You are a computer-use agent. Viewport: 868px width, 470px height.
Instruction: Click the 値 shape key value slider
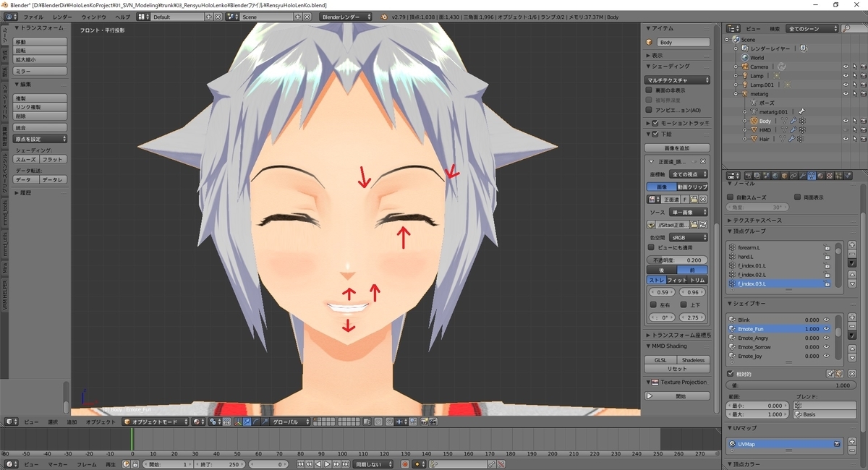(x=791, y=385)
